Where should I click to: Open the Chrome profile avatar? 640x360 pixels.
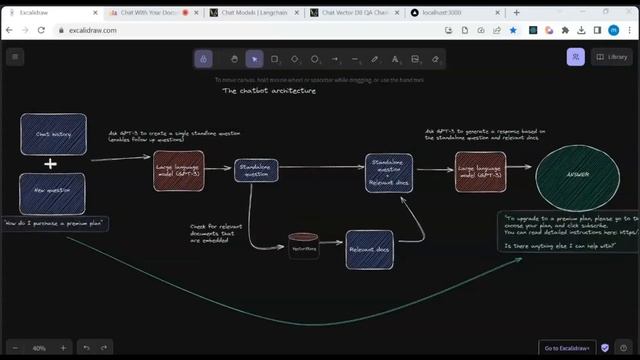click(613, 30)
